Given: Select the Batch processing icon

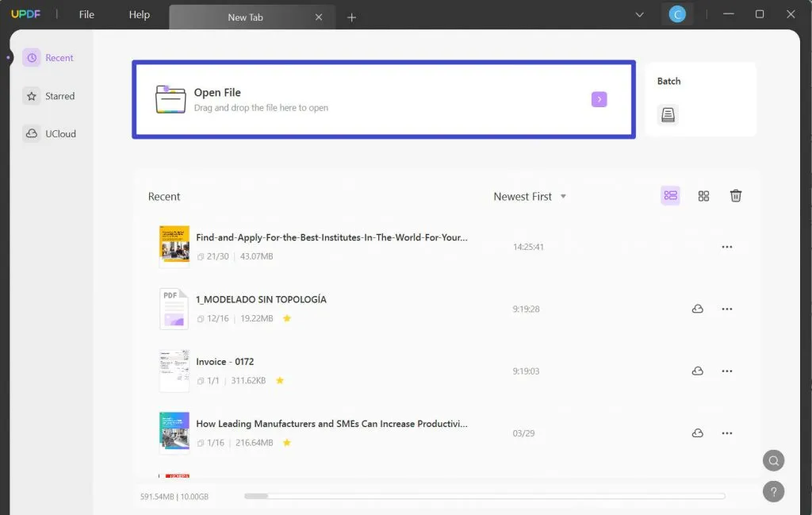Looking at the screenshot, I should (668, 114).
